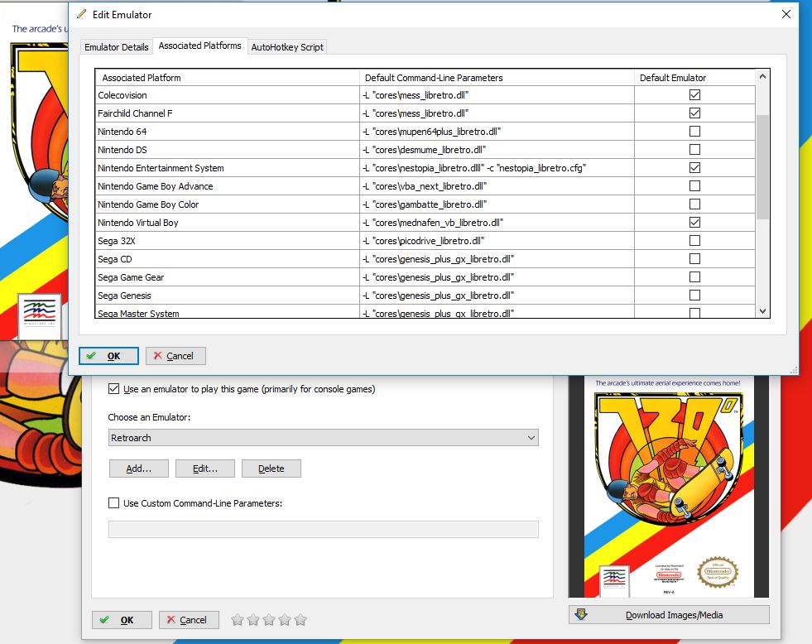Select the Nintendo DS platform cell
This screenshot has height=644, width=812.
pos(228,150)
